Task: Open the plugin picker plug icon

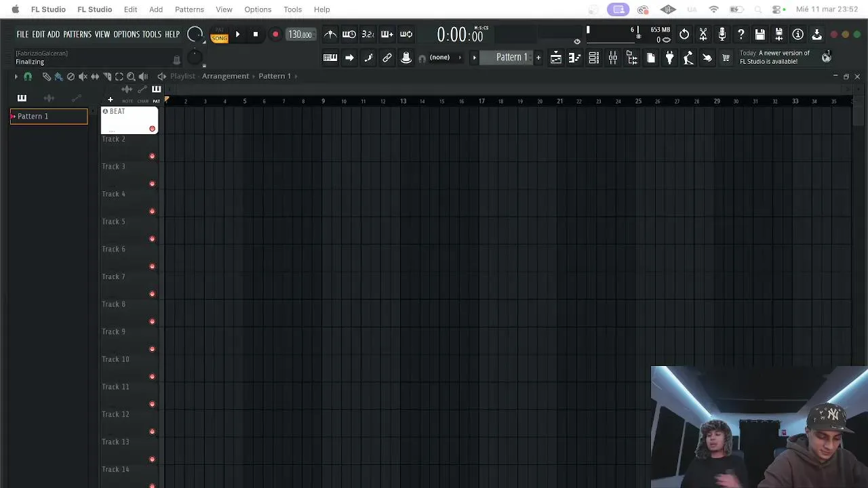Action: 669,58
